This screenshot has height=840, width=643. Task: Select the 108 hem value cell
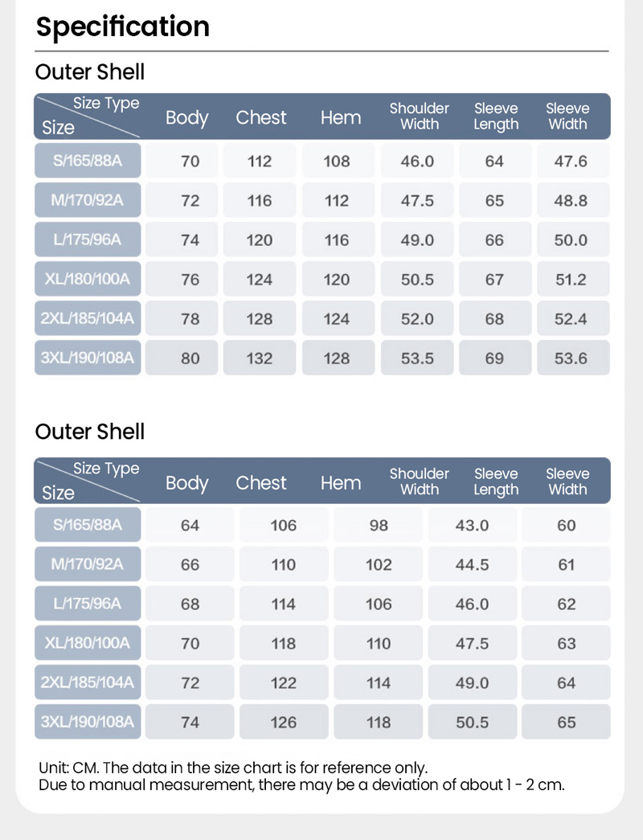pyautogui.click(x=337, y=161)
